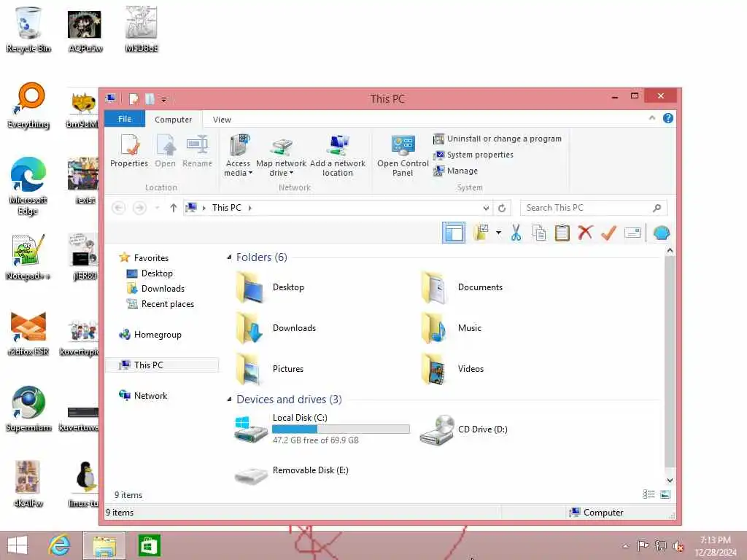Image resolution: width=747 pixels, height=560 pixels.
Task: Open Start button on taskbar
Action: tap(18, 545)
